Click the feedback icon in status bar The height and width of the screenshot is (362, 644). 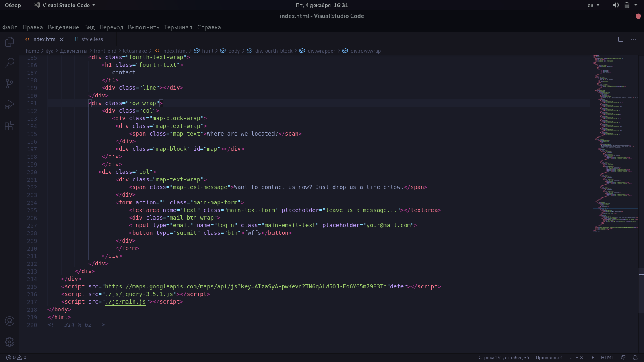point(623,358)
